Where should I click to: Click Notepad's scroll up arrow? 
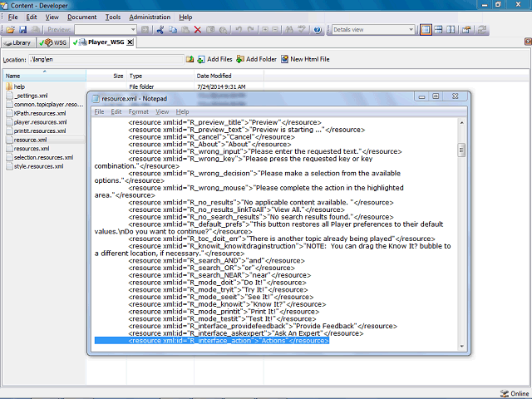point(461,122)
